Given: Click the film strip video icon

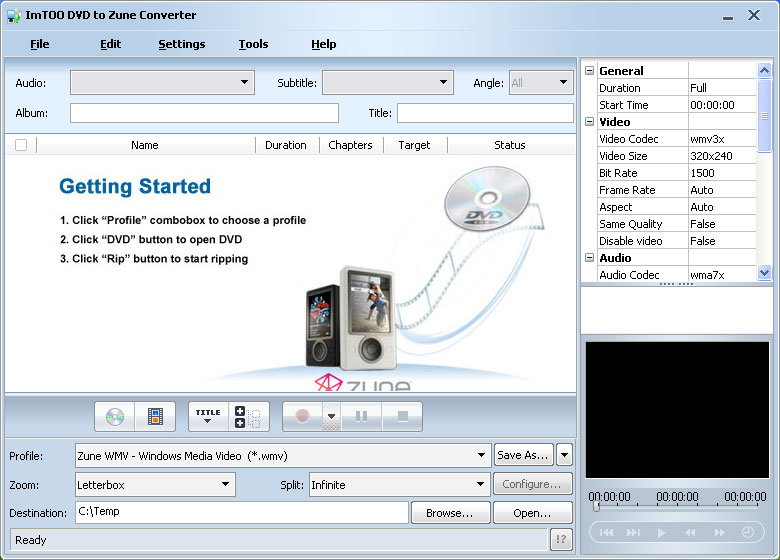Looking at the screenshot, I should click(155, 416).
